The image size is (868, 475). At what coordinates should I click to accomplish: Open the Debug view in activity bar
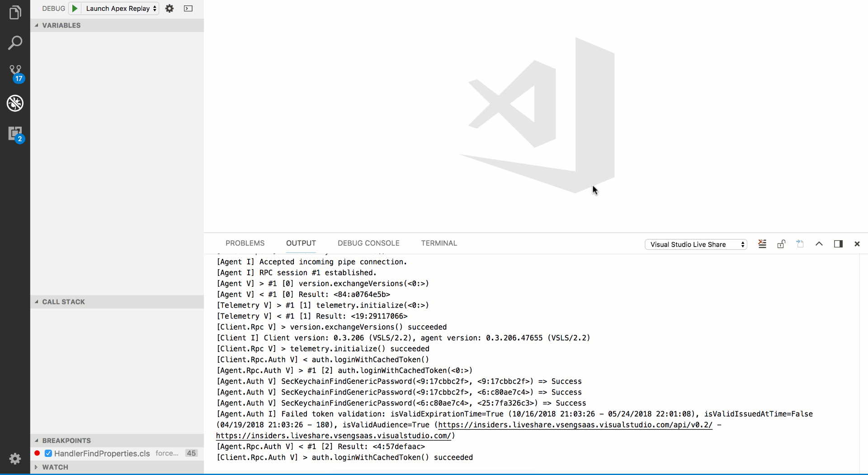click(x=15, y=103)
